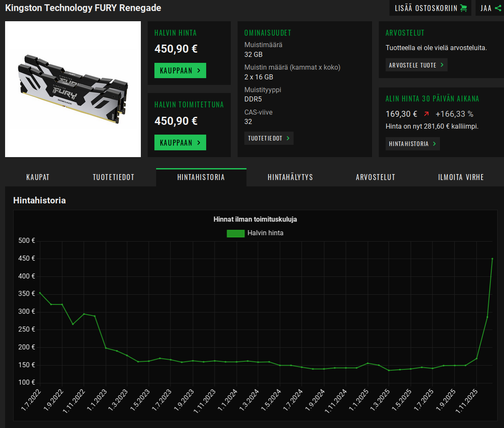Click the CAS-viive label
This screenshot has width=504, height=428.
point(258,113)
